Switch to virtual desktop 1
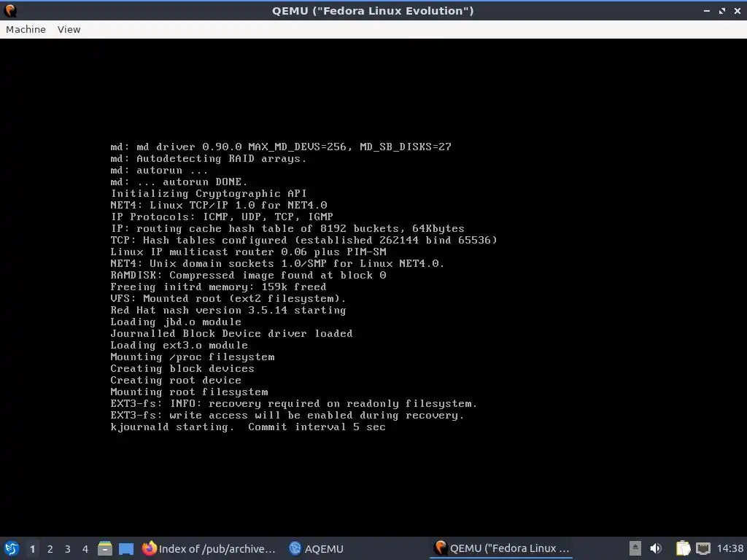The width and height of the screenshot is (747, 560). pyautogui.click(x=32, y=549)
